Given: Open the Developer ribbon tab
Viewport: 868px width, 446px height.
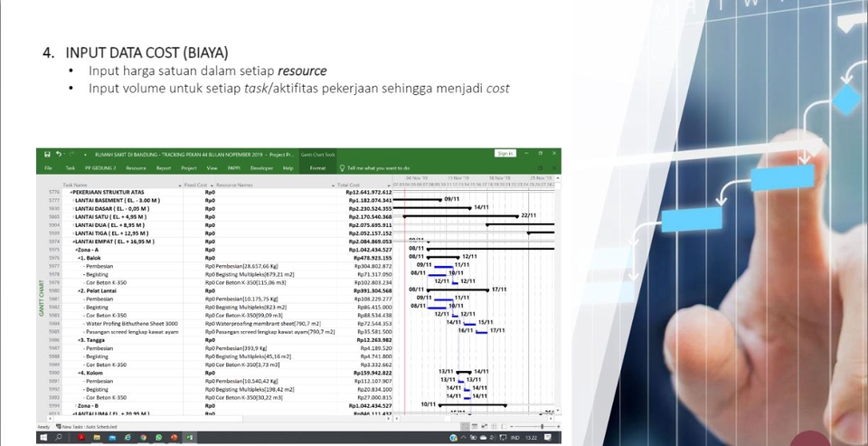Looking at the screenshot, I should point(262,168).
